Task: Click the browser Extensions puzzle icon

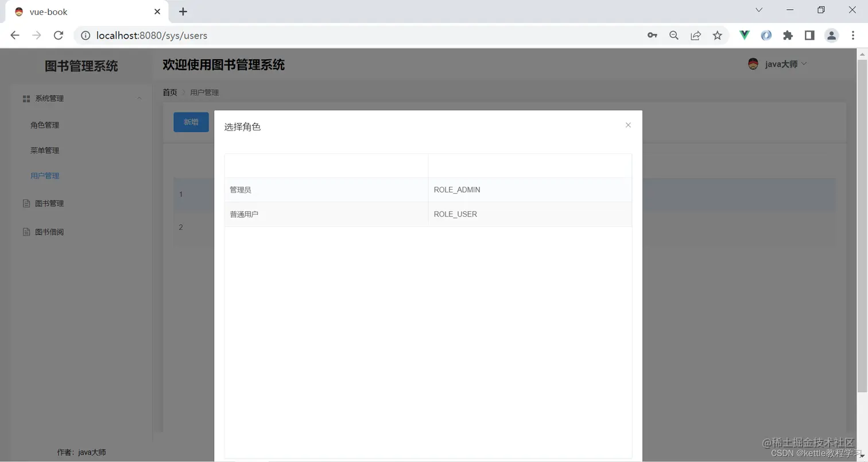Action: point(788,35)
